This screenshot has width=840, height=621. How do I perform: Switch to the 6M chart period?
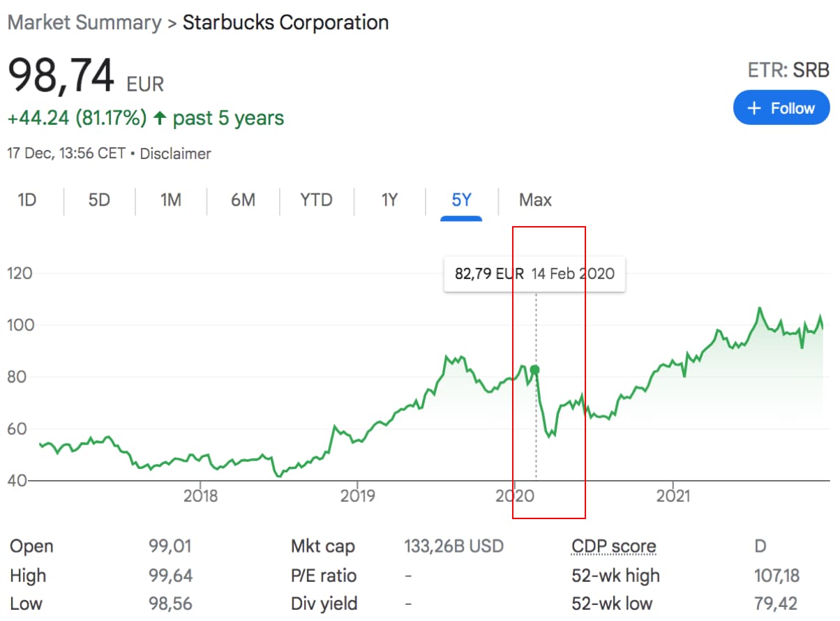[x=242, y=200]
